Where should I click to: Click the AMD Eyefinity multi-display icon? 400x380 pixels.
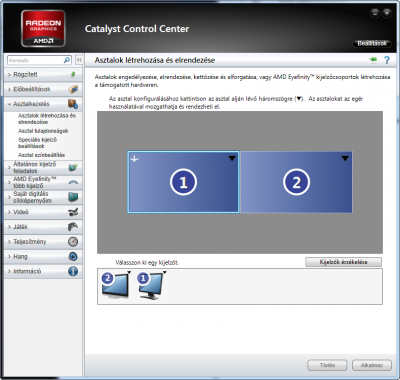(x=73, y=182)
